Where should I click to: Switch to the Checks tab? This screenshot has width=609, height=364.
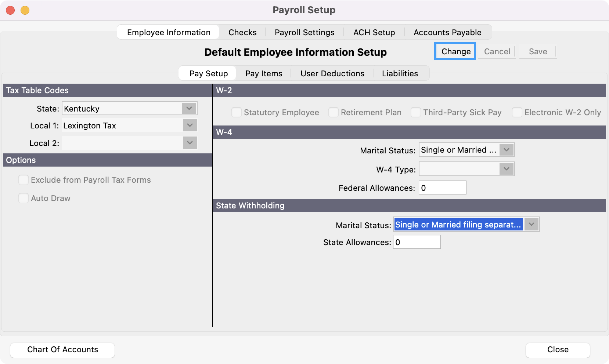242,32
